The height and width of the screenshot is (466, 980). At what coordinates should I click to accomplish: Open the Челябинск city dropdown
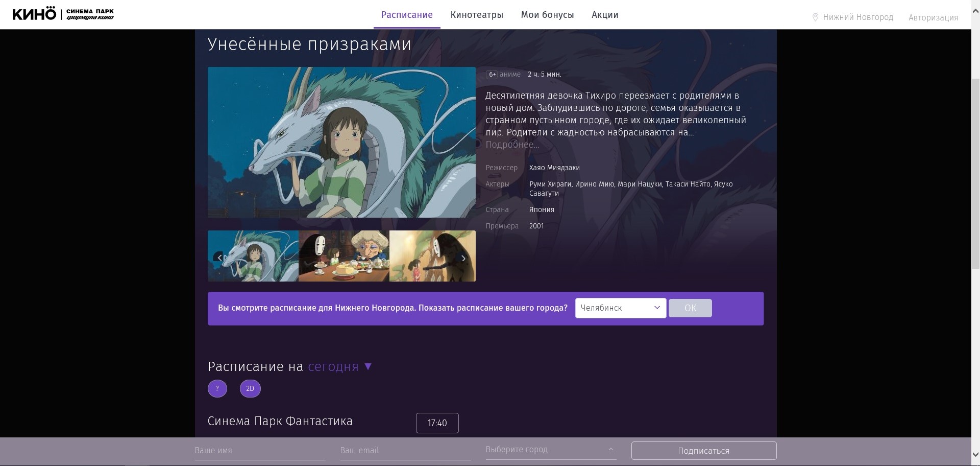pyautogui.click(x=621, y=308)
